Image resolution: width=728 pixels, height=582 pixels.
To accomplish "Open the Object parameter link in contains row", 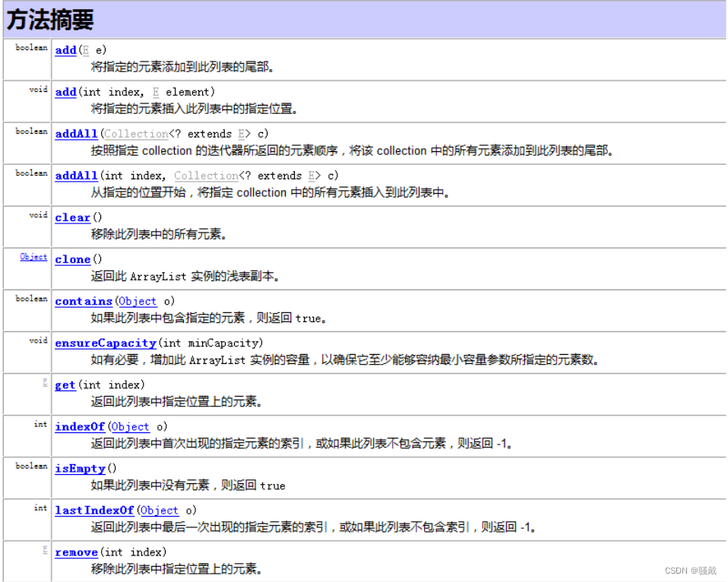I will [x=138, y=301].
